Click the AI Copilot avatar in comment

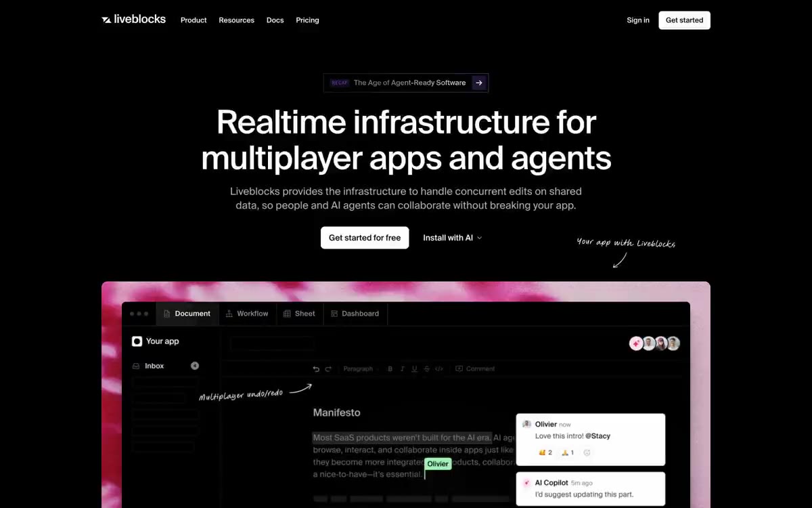point(526,483)
